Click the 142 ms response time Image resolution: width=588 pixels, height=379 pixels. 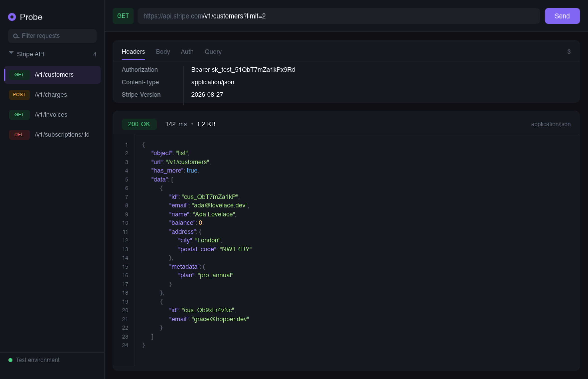pos(176,124)
